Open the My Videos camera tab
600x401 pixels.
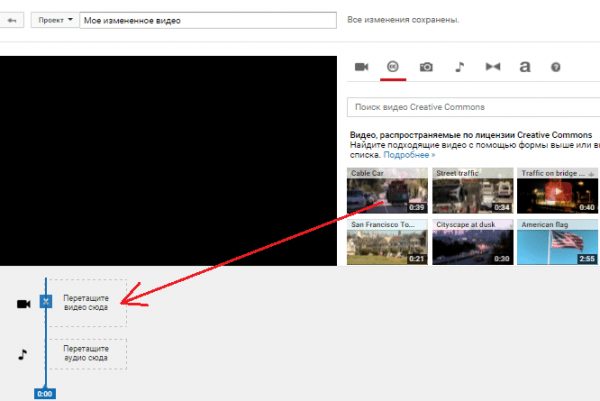coord(361,67)
